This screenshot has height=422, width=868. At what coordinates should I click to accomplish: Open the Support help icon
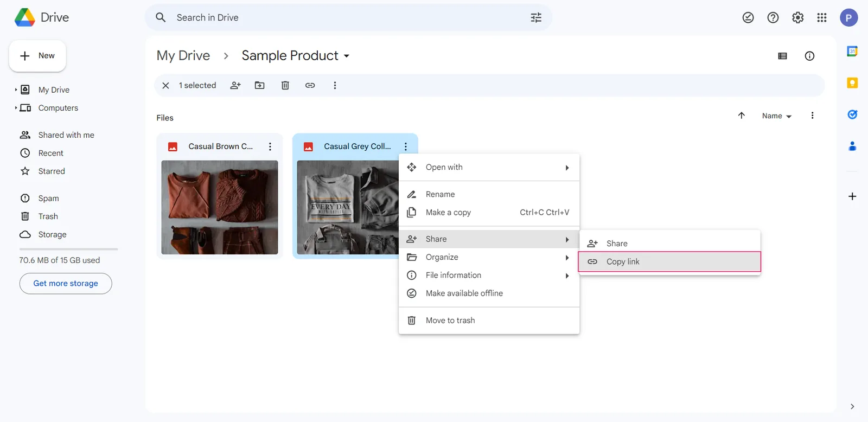(773, 18)
